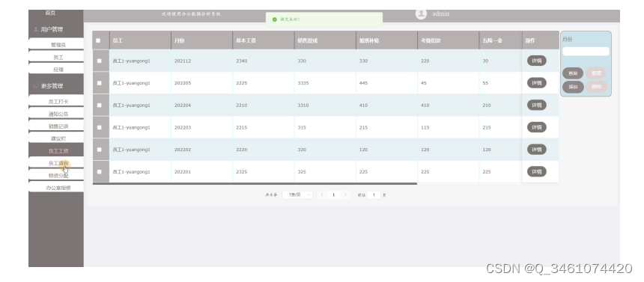This screenshot has width=644, height=282.
Task: Open 详情 for the 202112 row
Action: tap(536, 61)
